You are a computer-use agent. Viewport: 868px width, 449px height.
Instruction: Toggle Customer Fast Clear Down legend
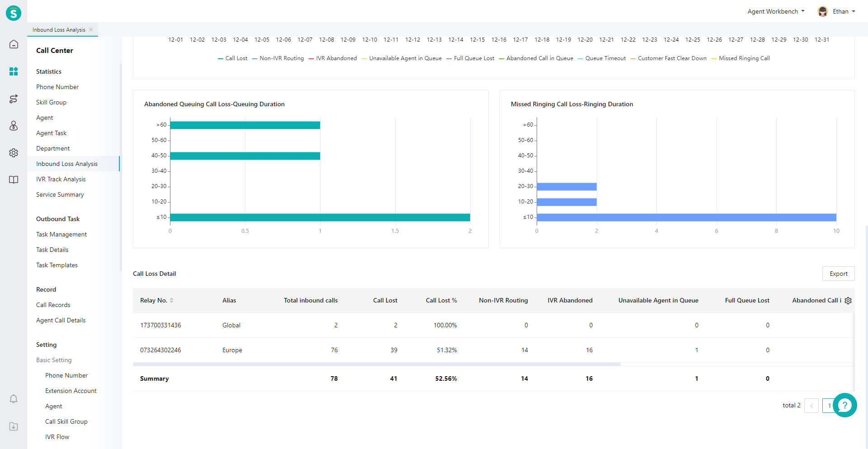pyautogui.click(x=668, y=58)
